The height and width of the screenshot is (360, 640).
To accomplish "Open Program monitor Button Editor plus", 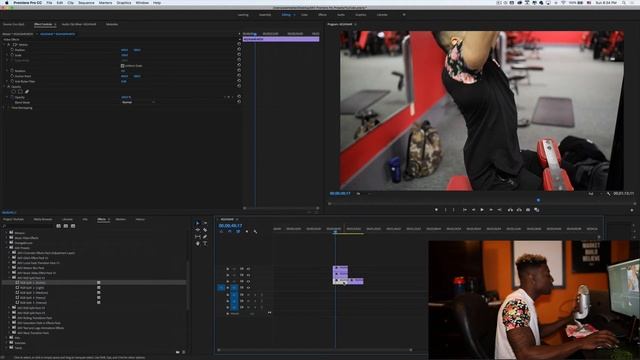I will (x=632, y=210).
